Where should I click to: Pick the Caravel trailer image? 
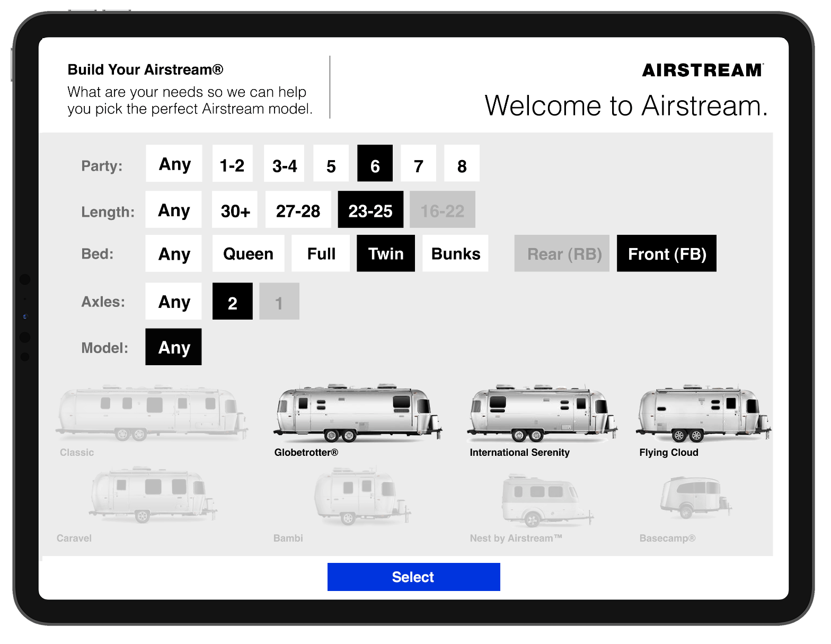tap(153, 496)
